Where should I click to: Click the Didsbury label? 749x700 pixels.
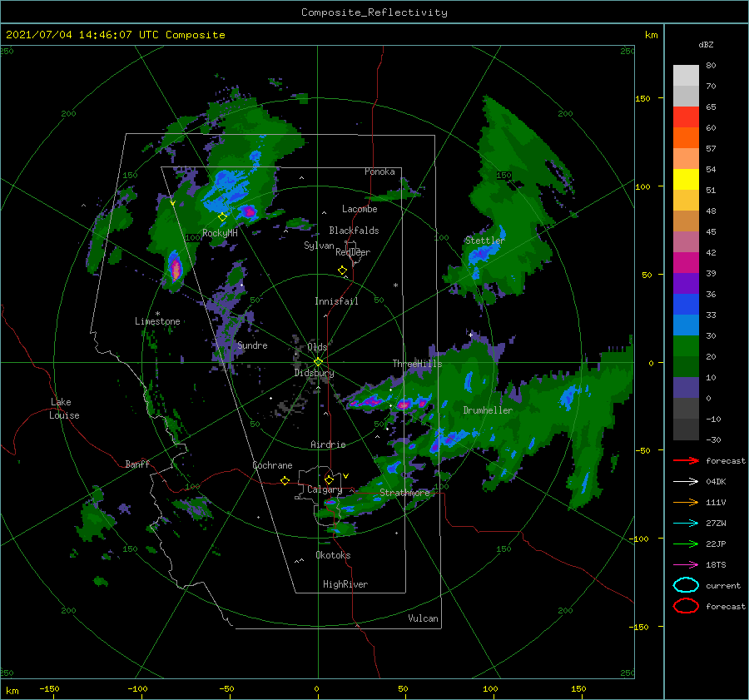(x=314, y=373)
